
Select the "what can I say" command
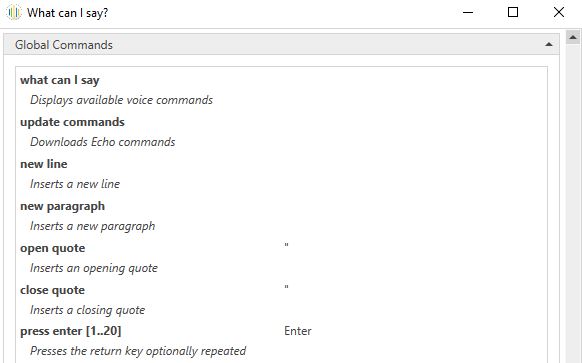coord(60,80)
